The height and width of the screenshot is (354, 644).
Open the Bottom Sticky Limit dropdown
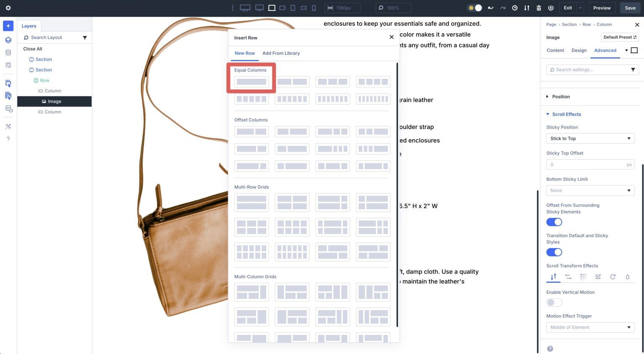pos(590,190)
